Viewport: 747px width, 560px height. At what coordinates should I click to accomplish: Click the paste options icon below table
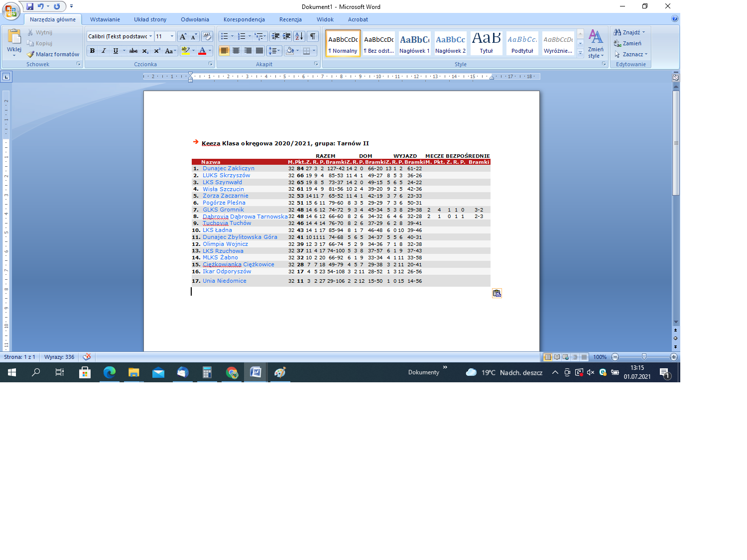[497, 293]
